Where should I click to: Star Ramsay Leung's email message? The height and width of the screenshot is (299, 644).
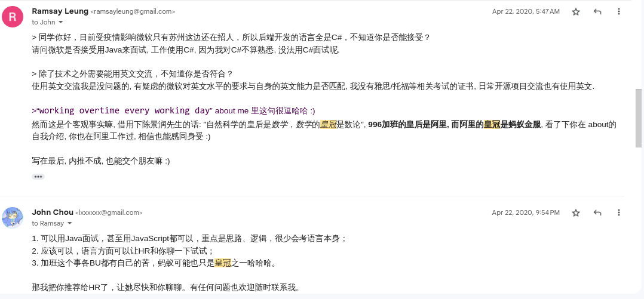576,11
